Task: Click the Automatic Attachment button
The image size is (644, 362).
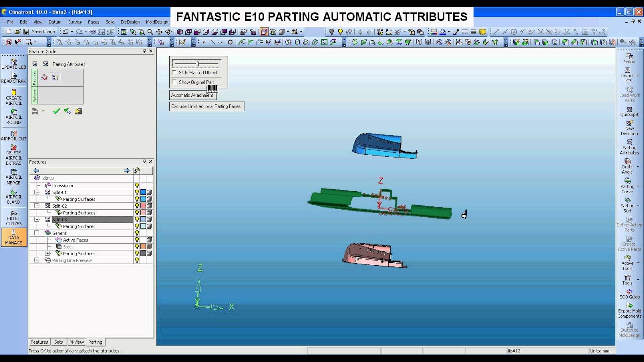Action: tap(192, 95)
